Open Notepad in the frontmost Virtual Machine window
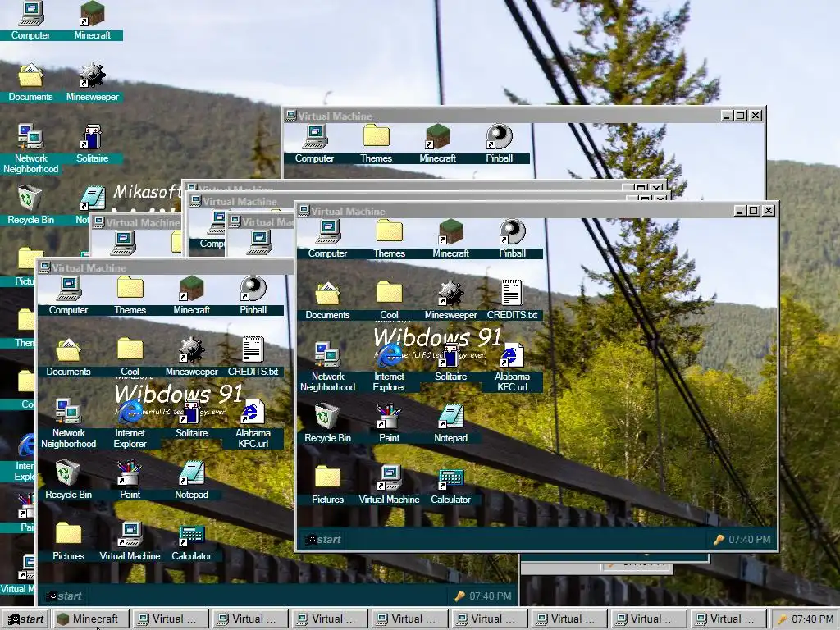Image resolution: width=840 pixels, height=630 pixels. pyautogui.click(x=450, y=424)
